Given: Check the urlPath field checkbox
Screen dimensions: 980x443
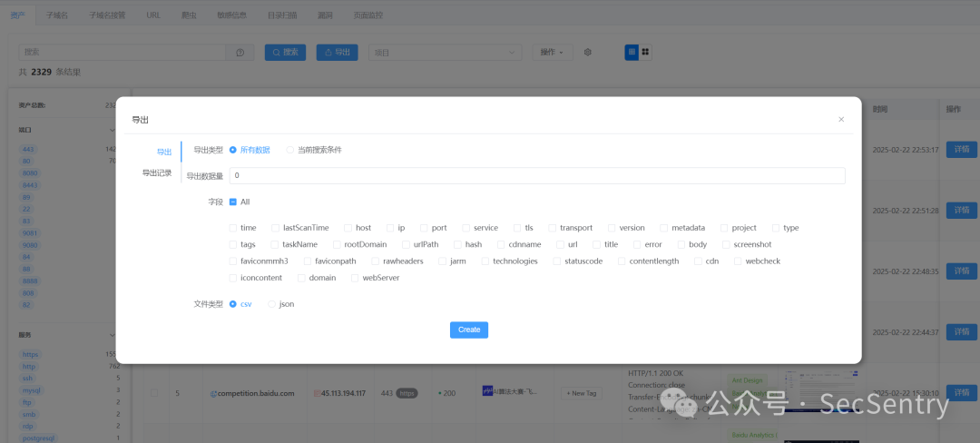Looking at the screenshot, I should 407,244.
